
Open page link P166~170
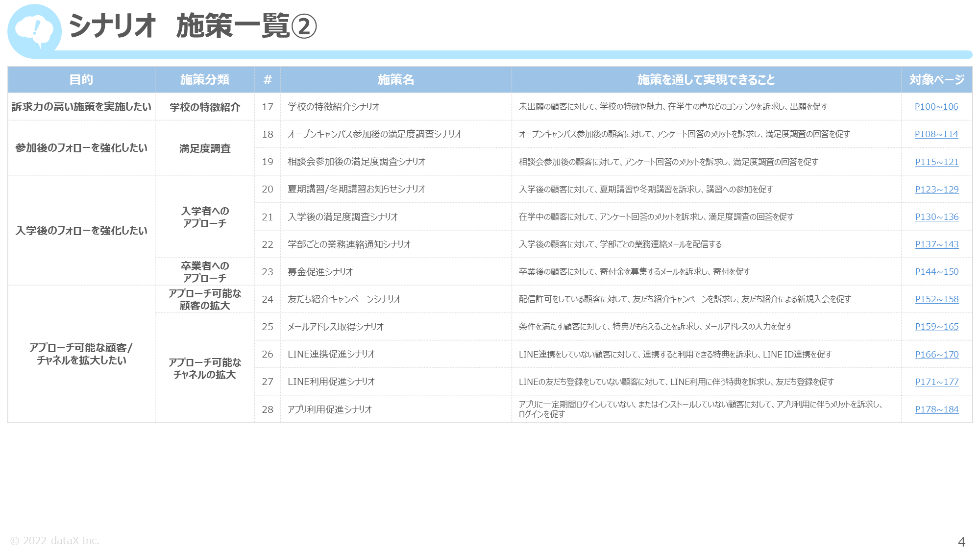point(936,355)
